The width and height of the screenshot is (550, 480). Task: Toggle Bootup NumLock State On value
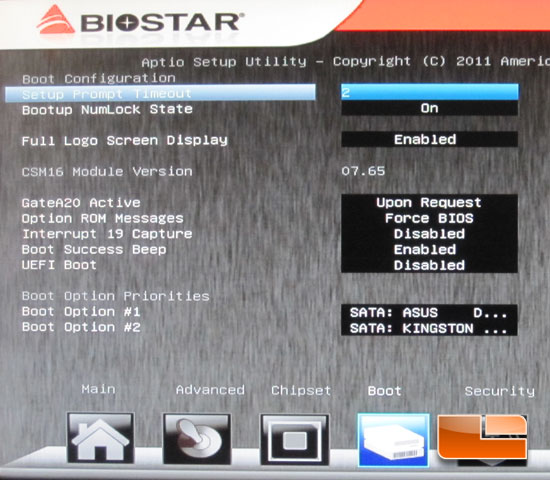[x=429, y=108]
